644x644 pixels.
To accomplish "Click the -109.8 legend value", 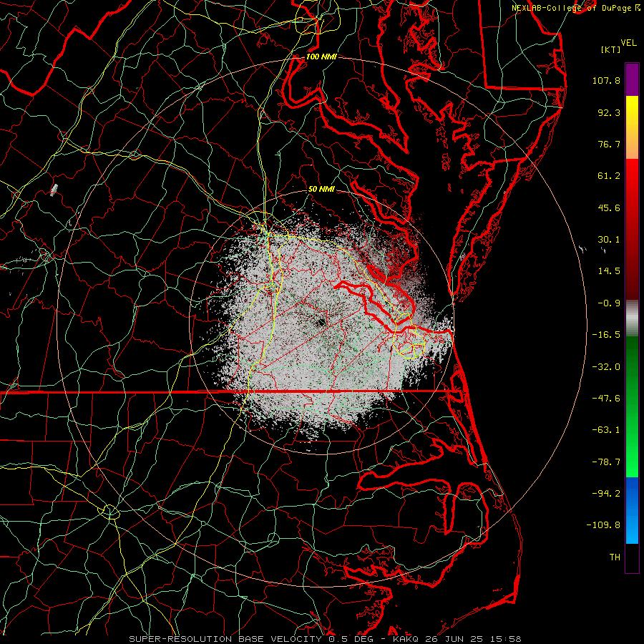I will (x=603, y=525).
